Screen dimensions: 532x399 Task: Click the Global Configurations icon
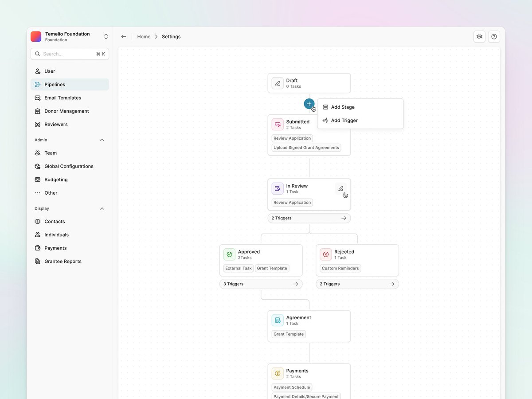click(x=38, y=166)
